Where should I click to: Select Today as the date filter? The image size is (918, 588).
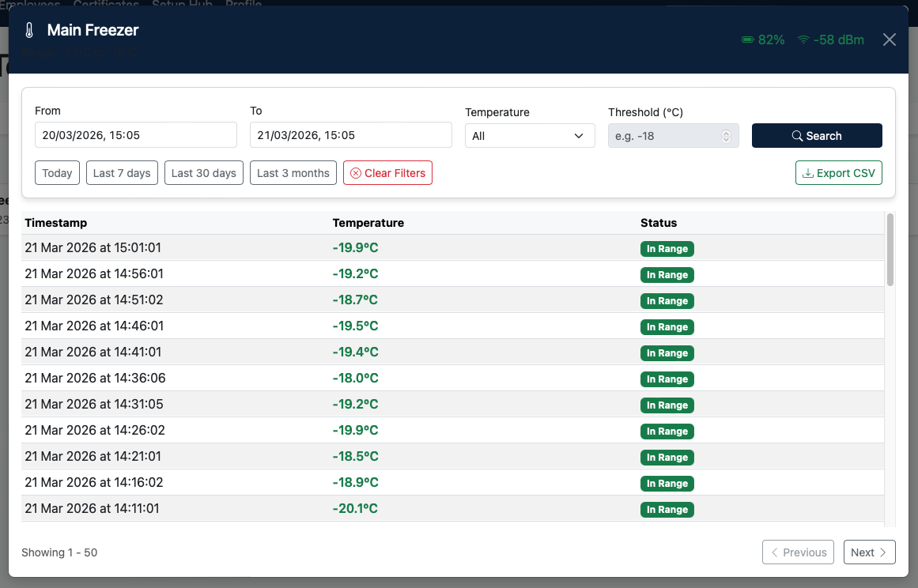tap(57, 172)
